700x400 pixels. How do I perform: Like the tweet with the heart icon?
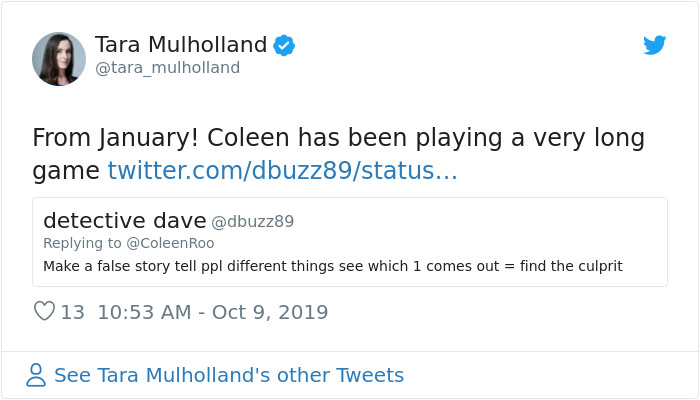pos(44,312)
